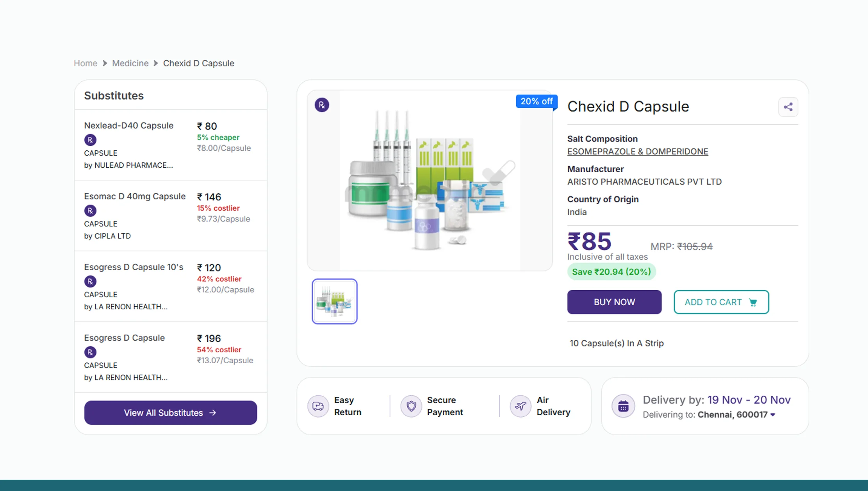Click the 20% off discount badge

(x=536, y=102)
